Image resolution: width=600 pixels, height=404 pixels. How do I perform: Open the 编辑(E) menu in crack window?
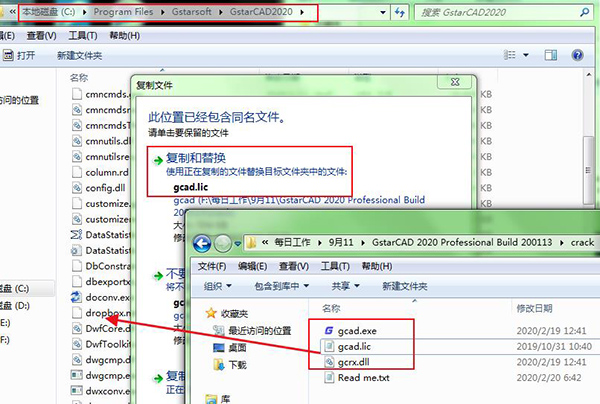pos(253,266)
